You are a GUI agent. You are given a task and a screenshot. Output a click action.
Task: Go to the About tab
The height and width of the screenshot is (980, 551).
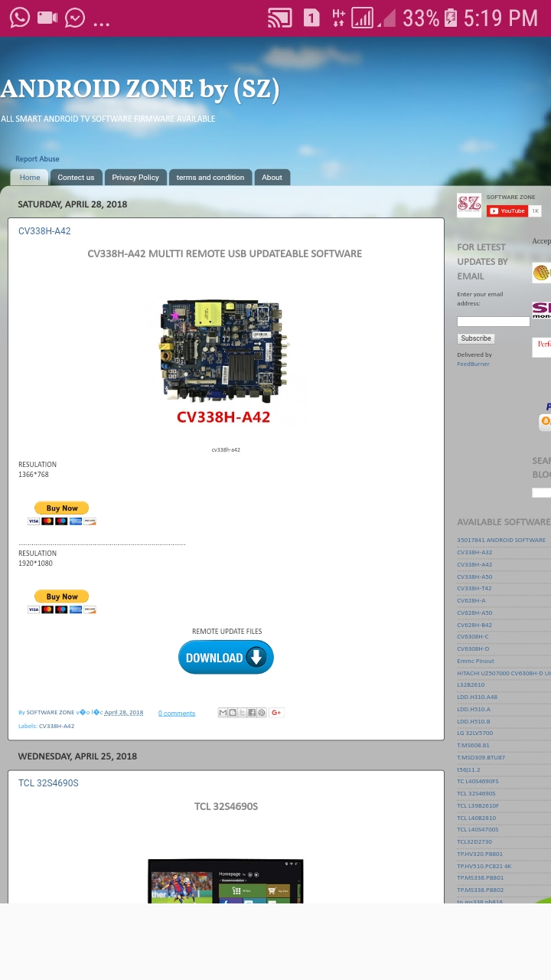272,178
